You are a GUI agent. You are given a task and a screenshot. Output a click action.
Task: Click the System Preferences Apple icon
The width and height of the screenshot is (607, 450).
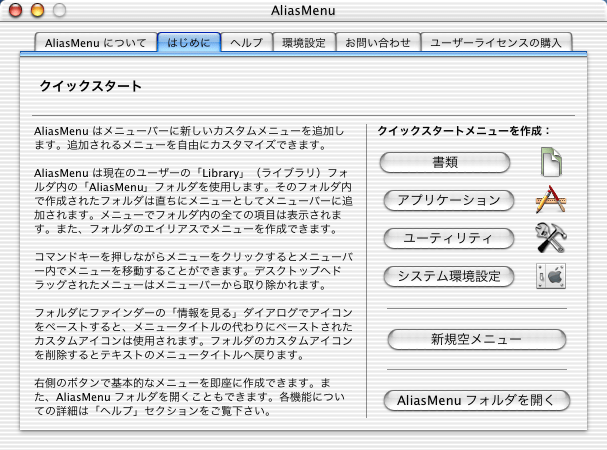click(x=551, y=276)
